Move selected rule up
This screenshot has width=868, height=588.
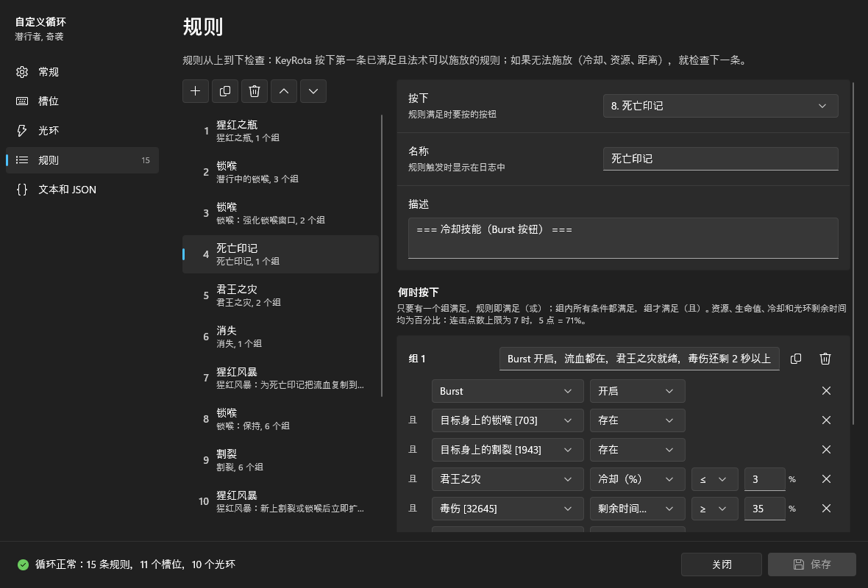(284, 91)
